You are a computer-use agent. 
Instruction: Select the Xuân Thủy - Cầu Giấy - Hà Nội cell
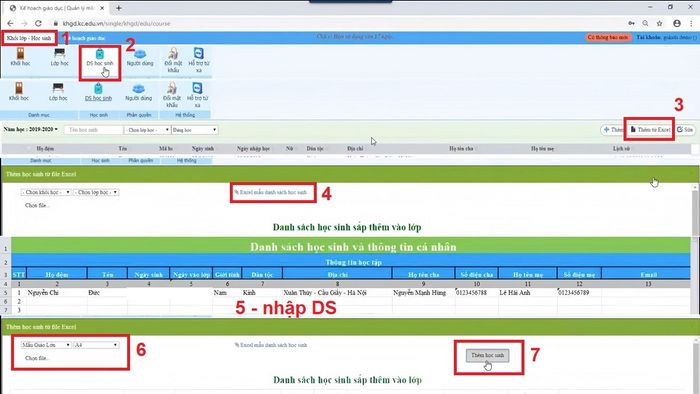(x=337, y=293)
